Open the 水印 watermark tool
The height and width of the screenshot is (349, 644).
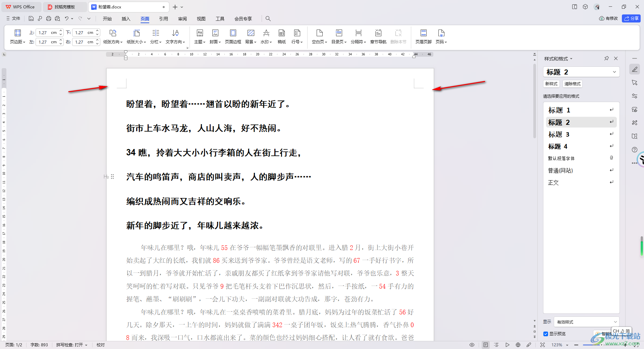coord(266,37)
